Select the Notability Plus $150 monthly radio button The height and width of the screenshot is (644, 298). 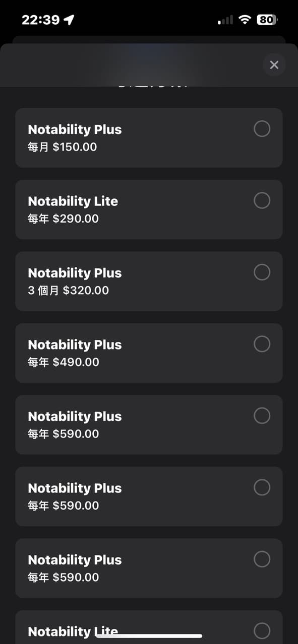[262, 129]
